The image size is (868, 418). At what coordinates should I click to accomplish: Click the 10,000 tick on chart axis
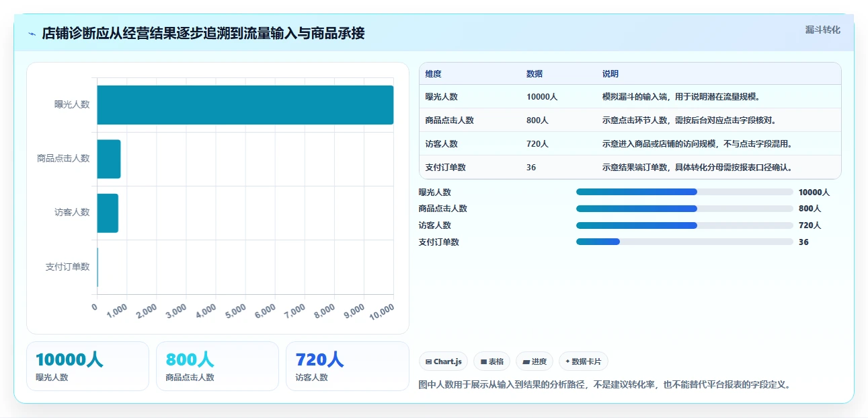(381, 311)
